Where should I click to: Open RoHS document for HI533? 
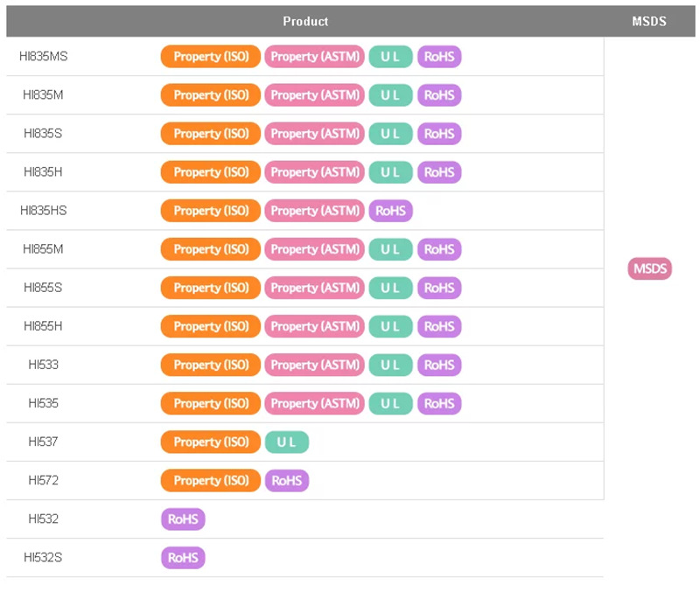point(439,365)
